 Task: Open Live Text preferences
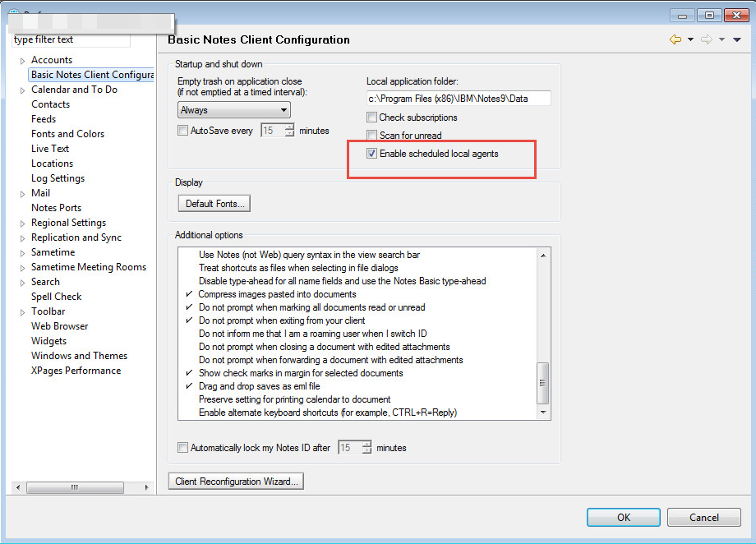(x=50, y=149)
